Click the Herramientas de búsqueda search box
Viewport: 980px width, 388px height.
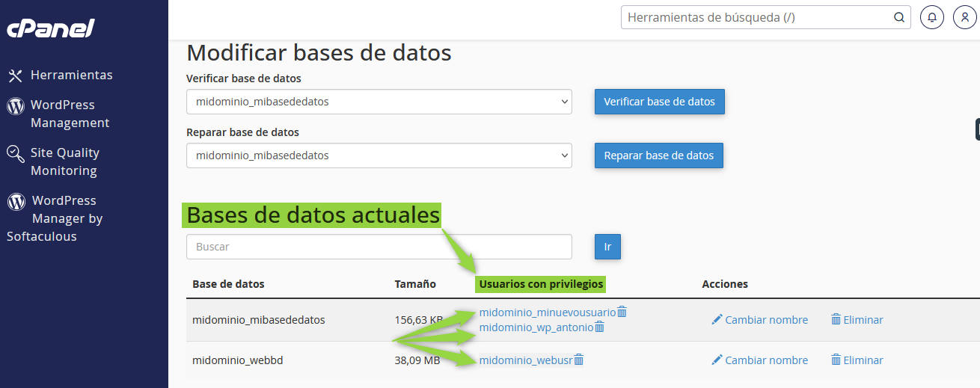[x=756, y=17]
